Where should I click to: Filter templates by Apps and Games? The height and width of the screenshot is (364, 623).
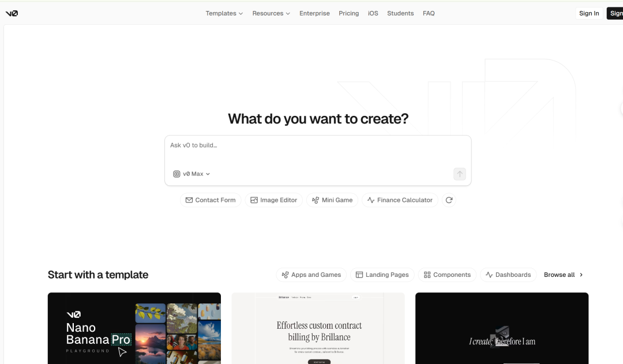[x=311, y=275]
